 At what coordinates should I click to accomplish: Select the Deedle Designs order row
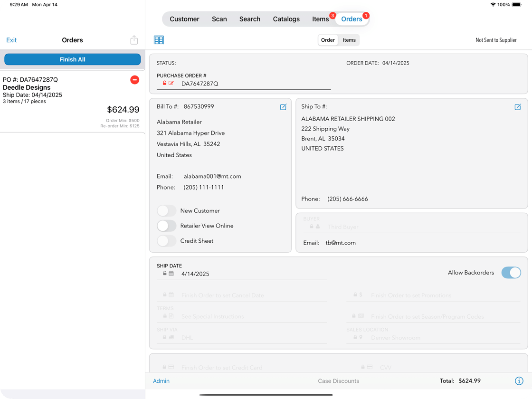point(72,102)
